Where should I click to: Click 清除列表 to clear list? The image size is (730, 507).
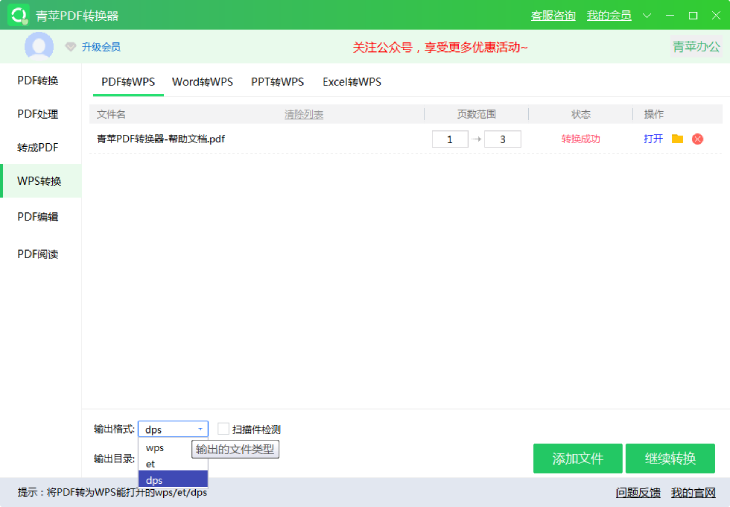click(x=304, y=115)
